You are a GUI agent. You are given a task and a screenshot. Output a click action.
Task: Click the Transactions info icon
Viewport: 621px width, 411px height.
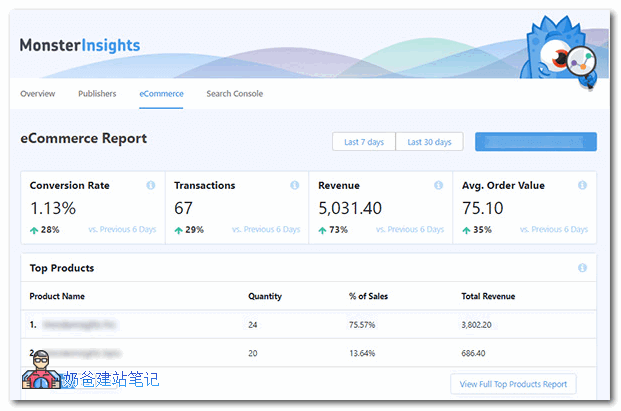(x=294, y=185)
